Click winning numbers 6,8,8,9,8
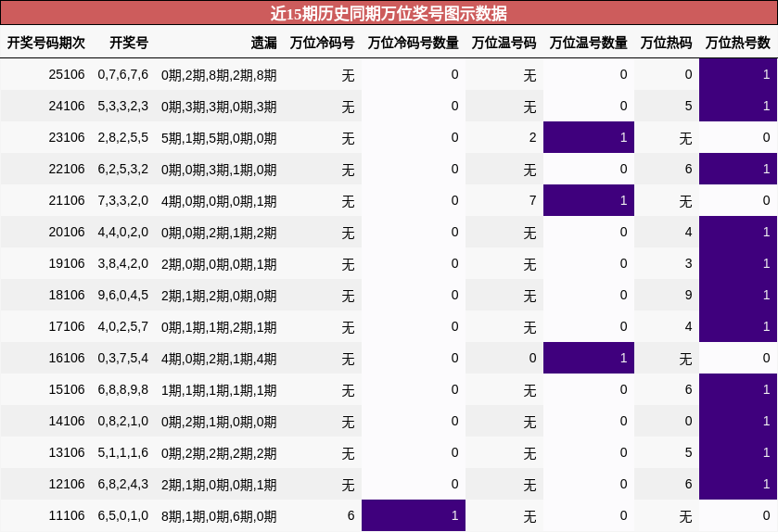This screenshot has height=532, width=778. (123, 389)
